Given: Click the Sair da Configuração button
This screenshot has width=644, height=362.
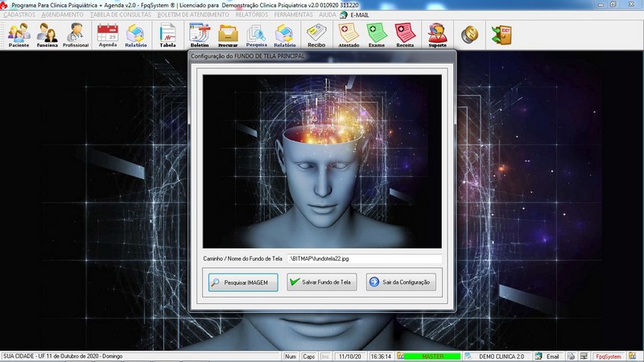Looking at the screenshot, I should pos(401,282).
